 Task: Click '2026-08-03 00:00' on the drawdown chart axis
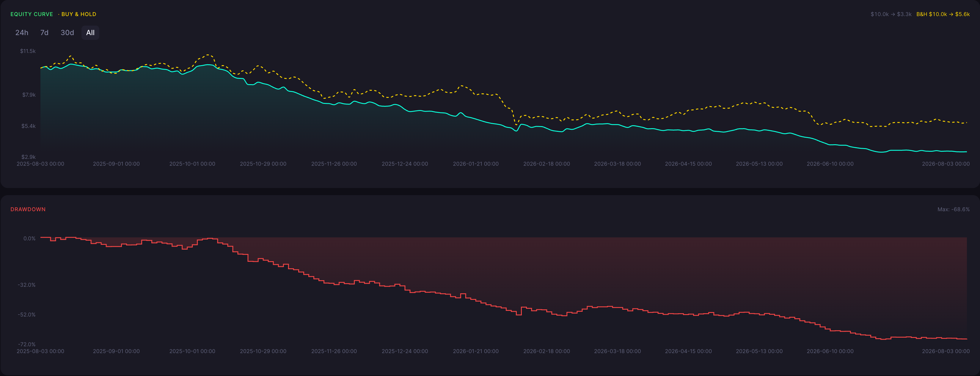point(946,351)
